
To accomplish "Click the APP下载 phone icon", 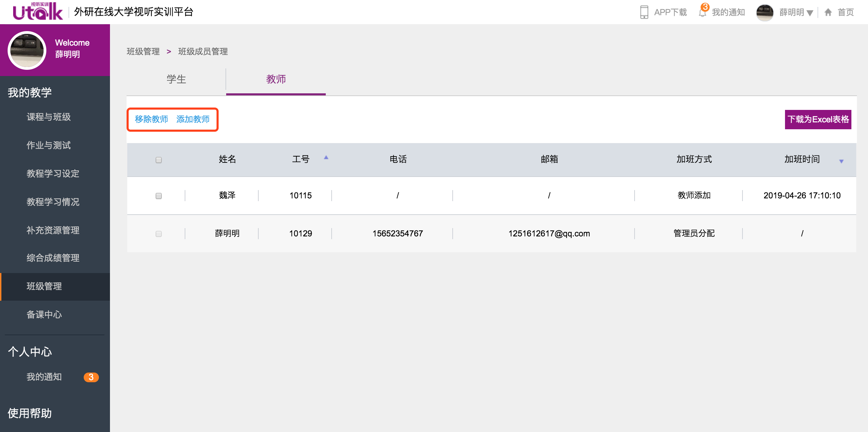I will (x=644, y=12).
